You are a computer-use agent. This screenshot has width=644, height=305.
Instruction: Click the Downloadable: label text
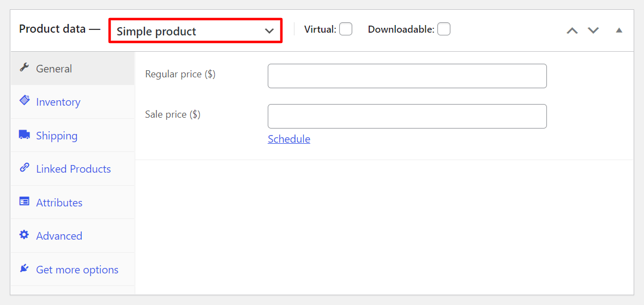(401, 29)
